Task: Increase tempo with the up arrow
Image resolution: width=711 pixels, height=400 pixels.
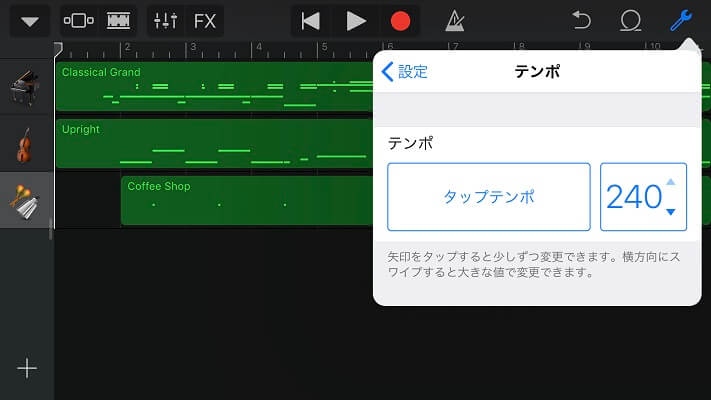Action: pos(671,182)
